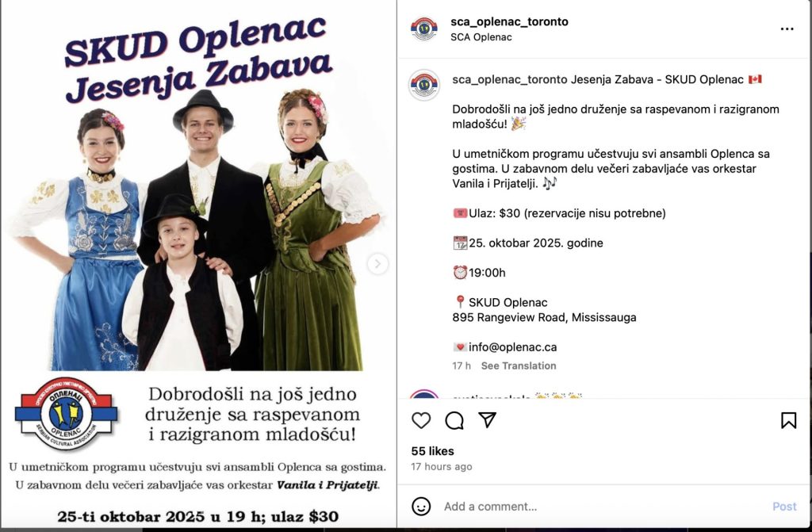This screenshot has width=812, height=532.
Task: Advance carousel with next arrow
Action: tap(377, 264)
